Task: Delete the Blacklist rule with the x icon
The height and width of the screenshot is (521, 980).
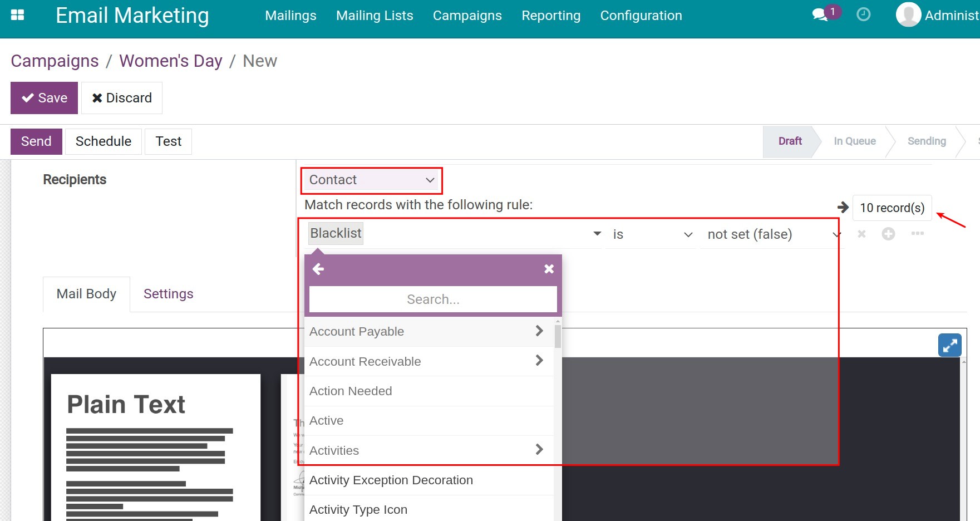Action: click(861, 234)
